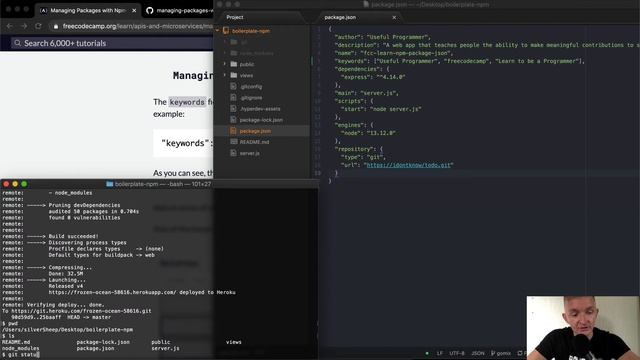Viewport: 640px width, 360px height.
Task: Click the package.json file icon in tree
Action: pos(233,131)
